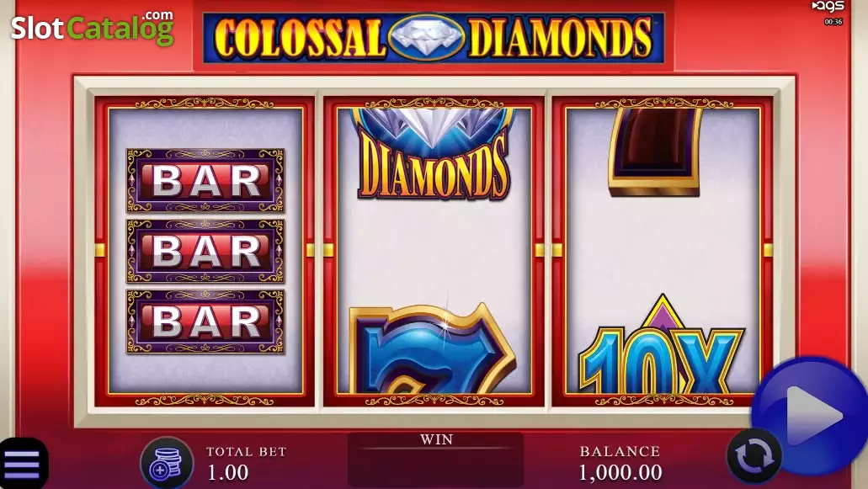This screenshot has height=489, width=868.
Task: Select the middle BAR symbol
Action: 205,251
